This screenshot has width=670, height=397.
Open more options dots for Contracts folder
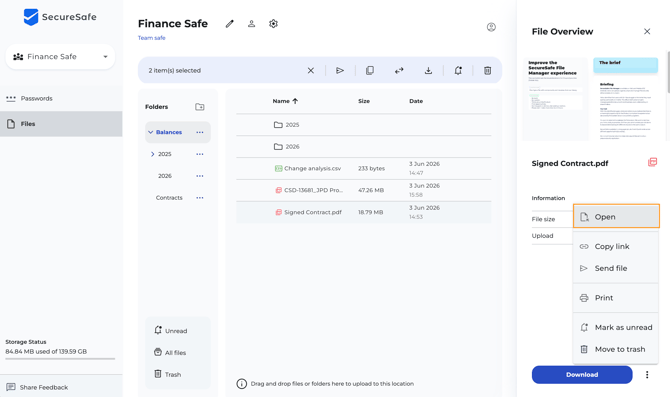200,198
